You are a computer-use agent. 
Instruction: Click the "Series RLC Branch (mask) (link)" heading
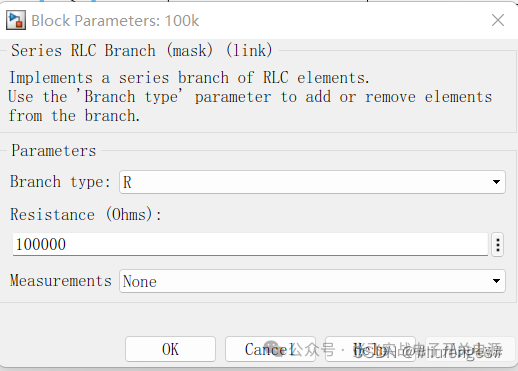142,51
